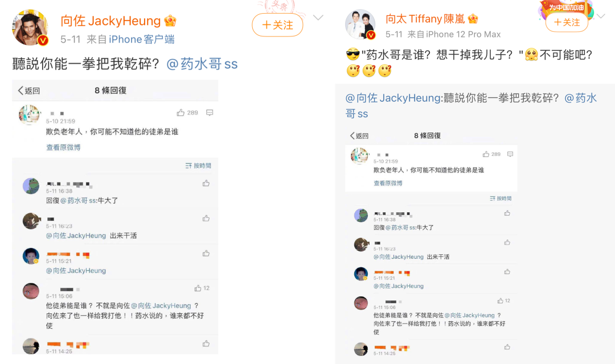The image size is (615, 364).
Task: Open reply icon beside 289 likes, right post
Action: (x=510, y=154)
